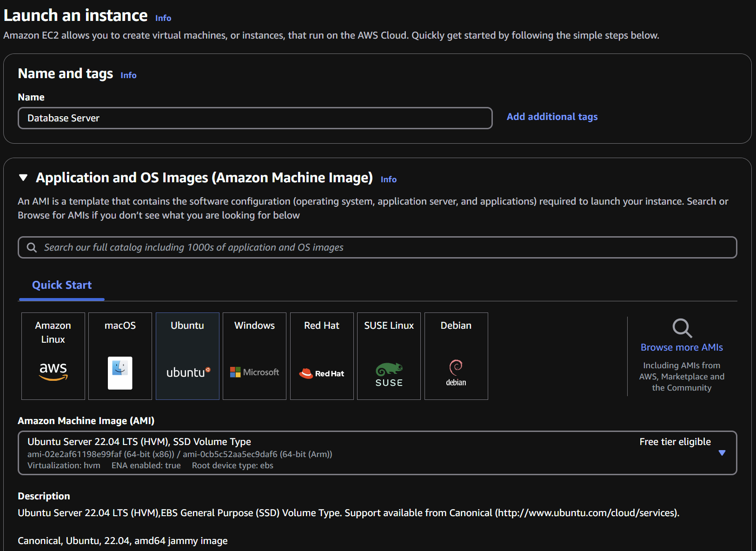Open Browse more AMIs link

click(x=682, y=347)
